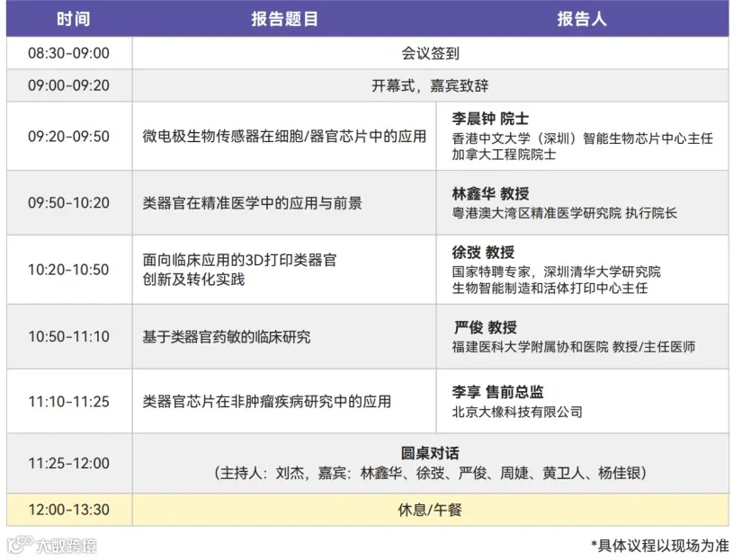Click speaker name 徐弢 教授
This screenshot has height=560, width=733.
tap(483, 253)
